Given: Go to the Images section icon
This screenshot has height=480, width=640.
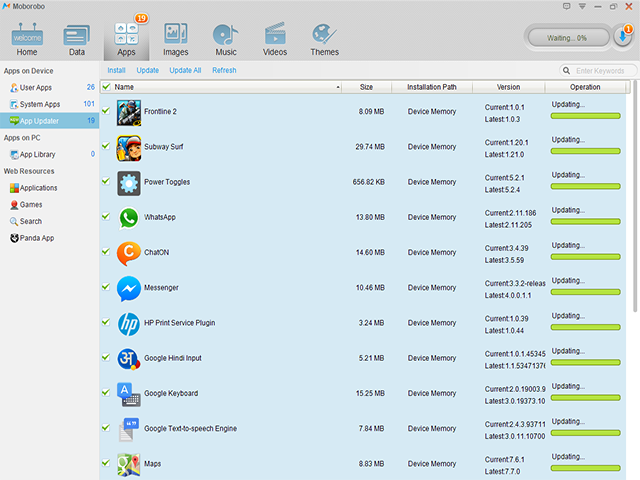Looking at the screenshot, I should (176, 38).
